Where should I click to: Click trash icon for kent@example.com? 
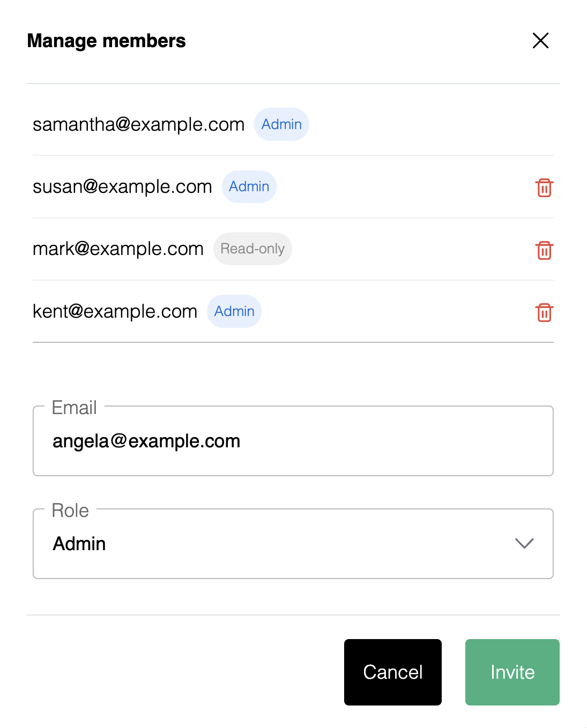[544, 312]
